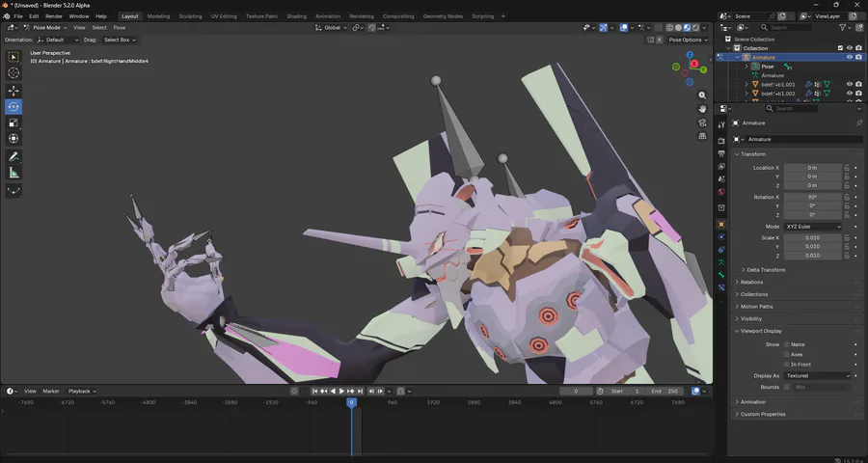This screenshot has width=868, height=463.
Task: Click the pan hand viewport icon
Action: tap(702, 109)
